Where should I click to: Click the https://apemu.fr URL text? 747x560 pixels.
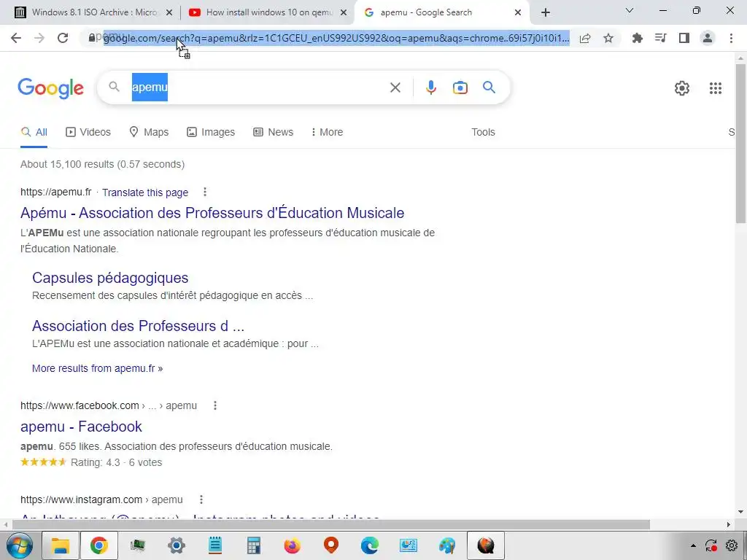(x=55, y=192)
